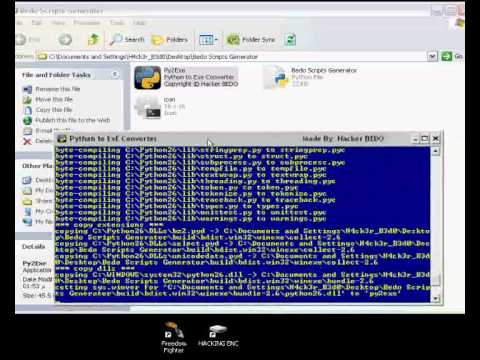
Task: Click the Back button in Explorer toolbar
Action: point(27,40)
